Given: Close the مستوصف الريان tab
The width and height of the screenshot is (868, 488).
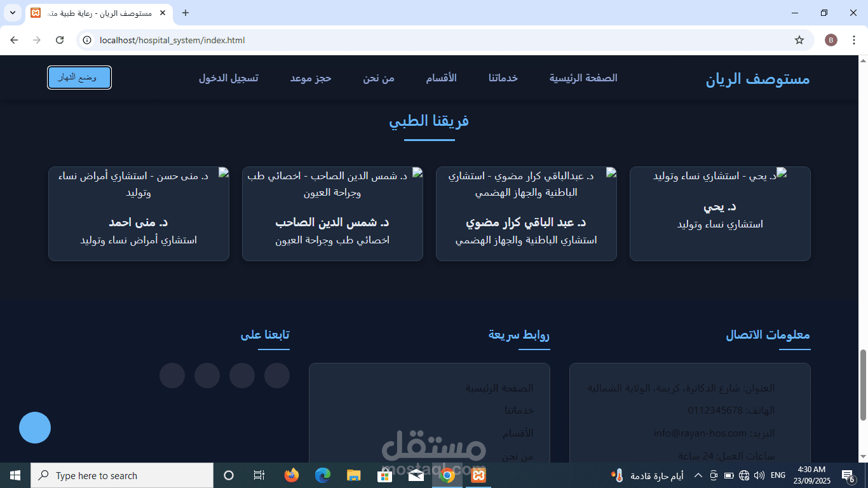Looking at the screenshot, I should pyautogui.click(x=163, y=13).
